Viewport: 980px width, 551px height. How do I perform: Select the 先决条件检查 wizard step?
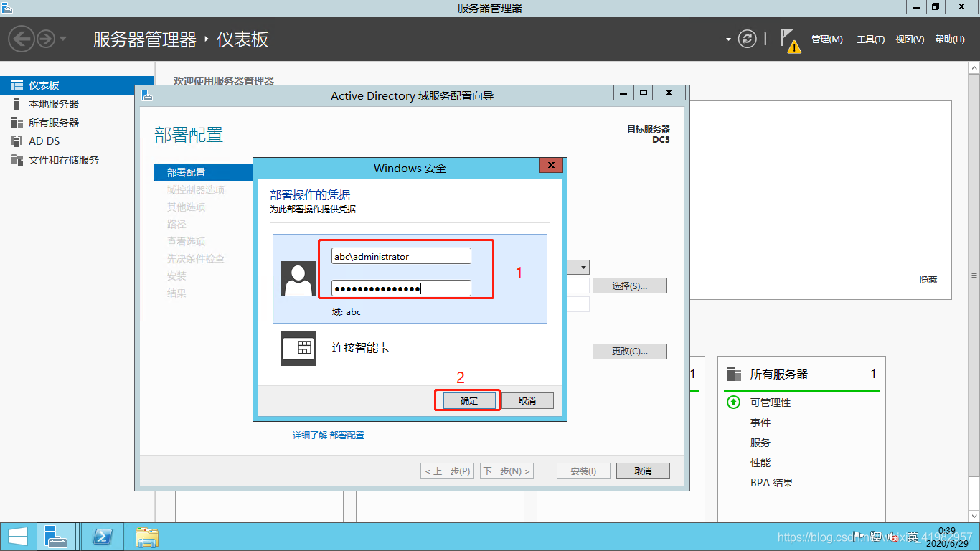click(x=196, y=259)
